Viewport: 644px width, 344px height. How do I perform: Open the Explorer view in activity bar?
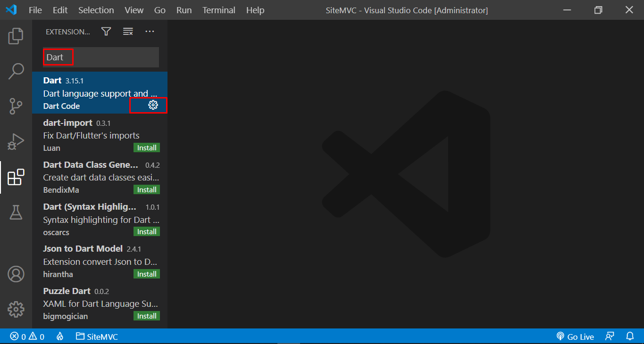(16, 36)
